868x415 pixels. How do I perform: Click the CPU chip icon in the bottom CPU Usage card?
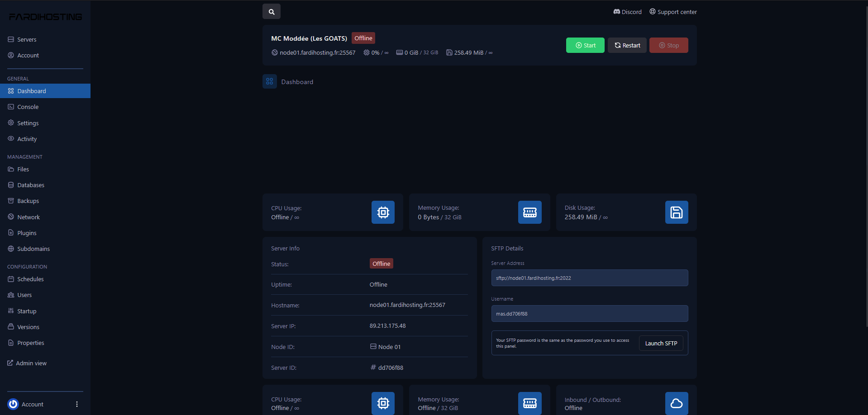click(x=383, y=403)
